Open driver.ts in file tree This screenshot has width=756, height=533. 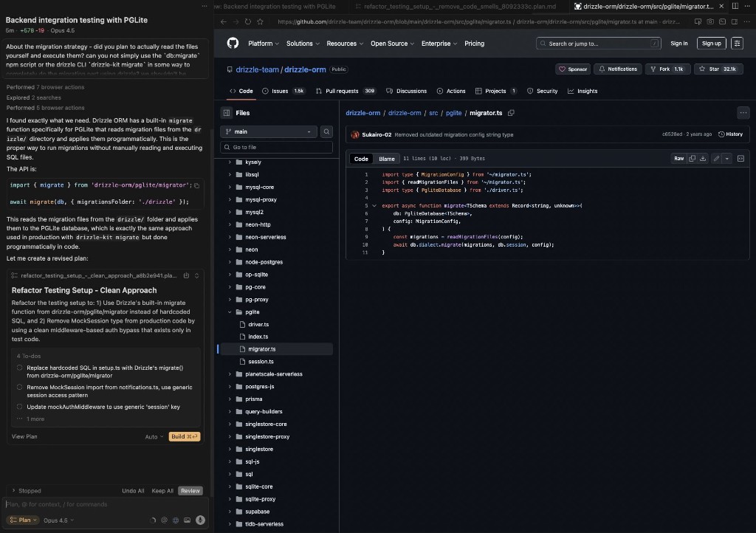pyautogui.click(x=258, y=324)
